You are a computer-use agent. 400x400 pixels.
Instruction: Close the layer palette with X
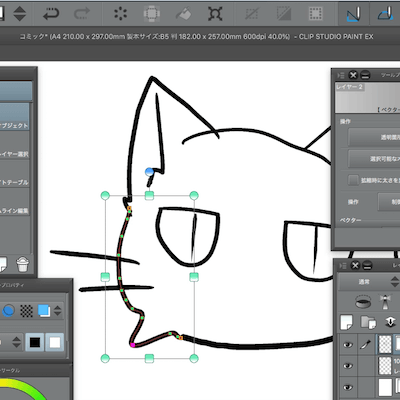click(x=356, y=265)
